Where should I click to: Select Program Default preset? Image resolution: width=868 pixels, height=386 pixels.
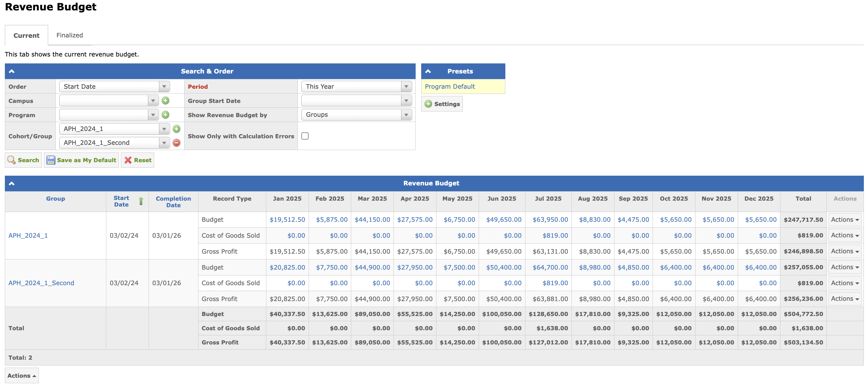[x=450, y=87]
